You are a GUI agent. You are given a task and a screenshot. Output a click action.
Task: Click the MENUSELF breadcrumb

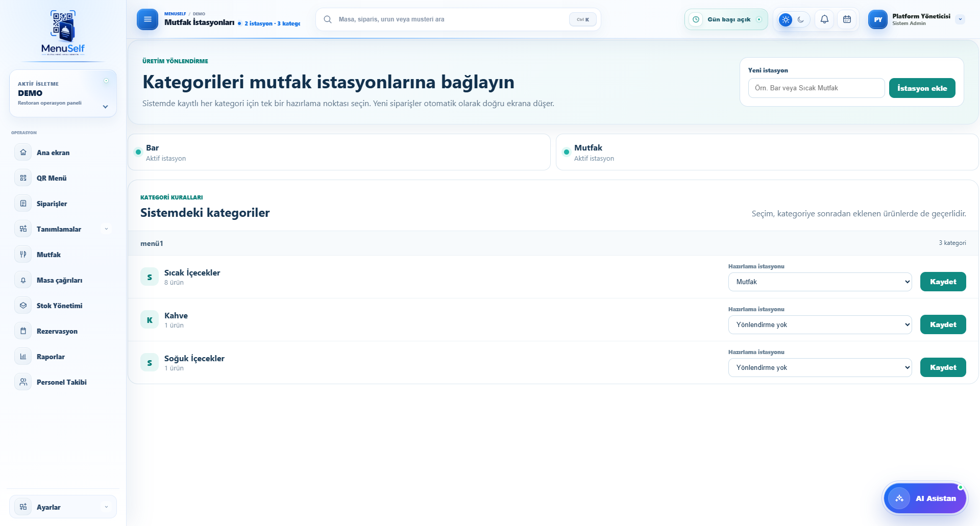pos(175,14)
